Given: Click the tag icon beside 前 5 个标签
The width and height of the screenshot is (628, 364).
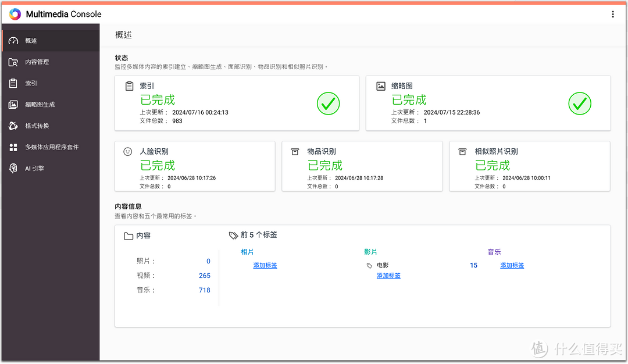Looking at the screenshot, I should (233, 235).
